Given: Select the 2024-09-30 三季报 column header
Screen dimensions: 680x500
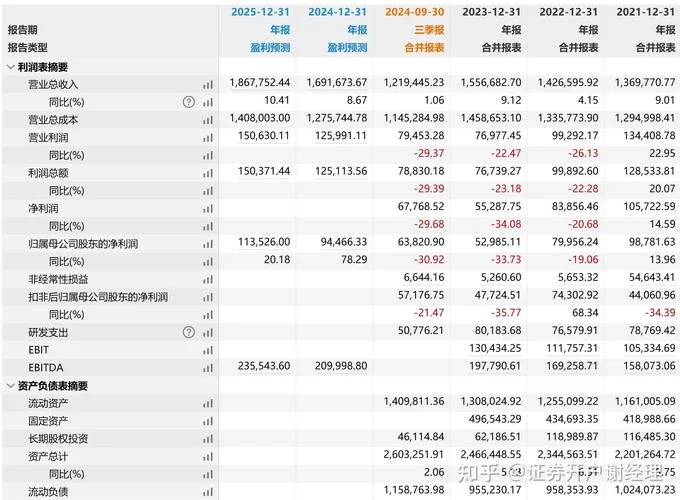Looking at the screenshot, I should (415, 21).
